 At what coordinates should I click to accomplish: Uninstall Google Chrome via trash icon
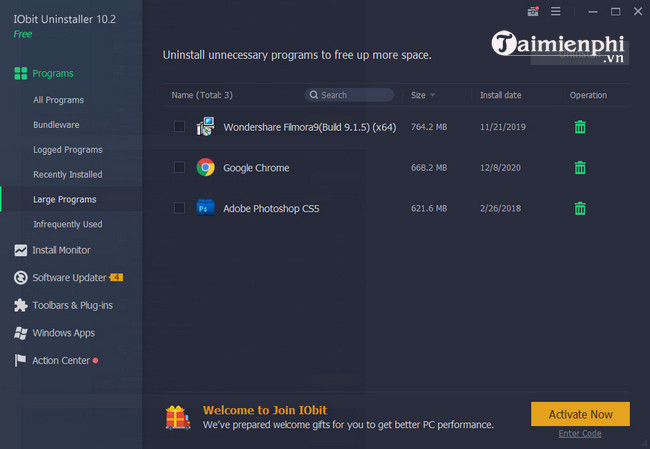[580, 167]
